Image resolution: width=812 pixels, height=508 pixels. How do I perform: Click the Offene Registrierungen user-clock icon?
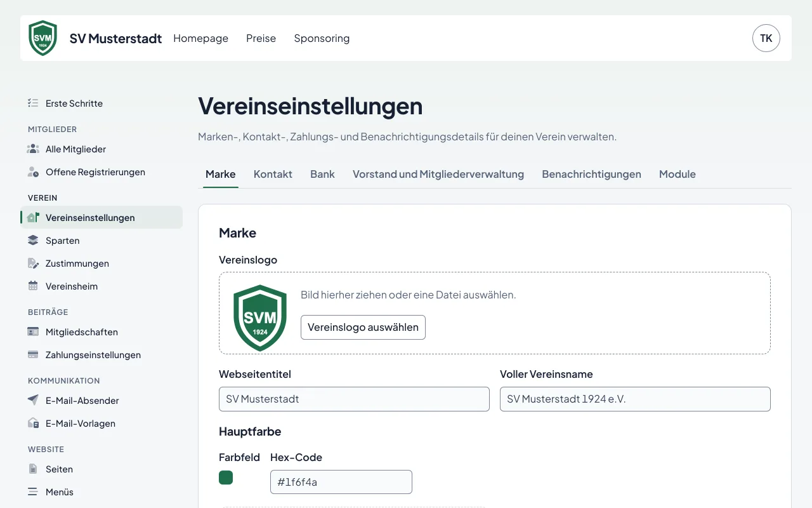tap(33, 171)
